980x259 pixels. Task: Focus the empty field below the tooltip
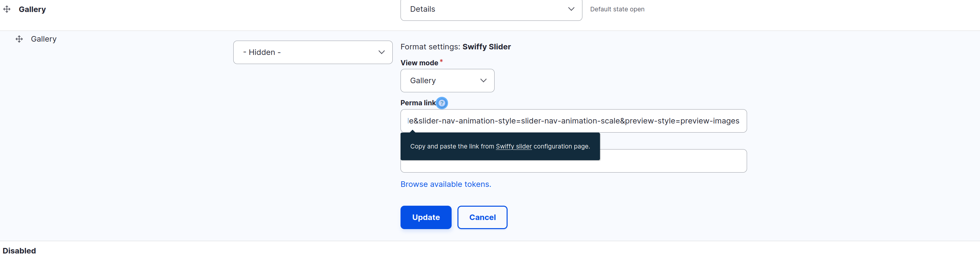pos(674,161)
